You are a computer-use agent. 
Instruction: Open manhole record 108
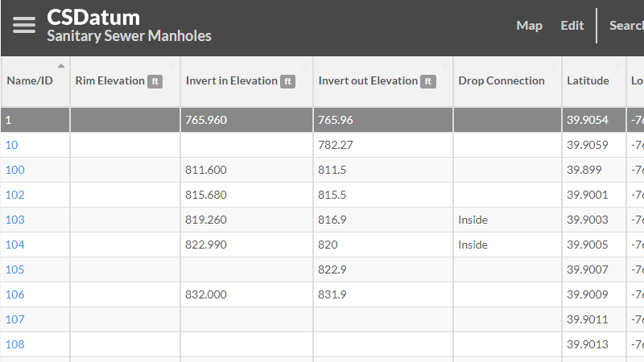click(x=14, y=345)
